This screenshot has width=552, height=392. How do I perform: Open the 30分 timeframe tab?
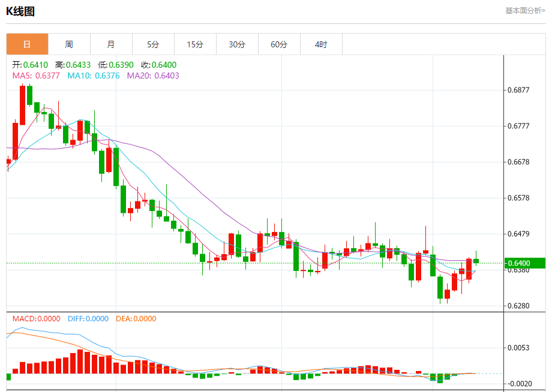(x=237, y=44)
